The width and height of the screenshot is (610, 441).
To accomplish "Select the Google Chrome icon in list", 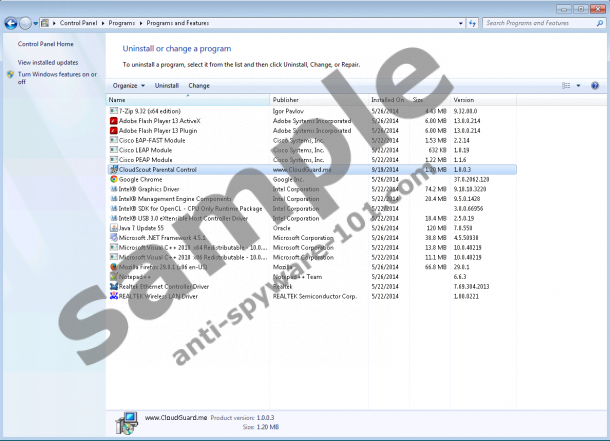I will tap(113, 179).
